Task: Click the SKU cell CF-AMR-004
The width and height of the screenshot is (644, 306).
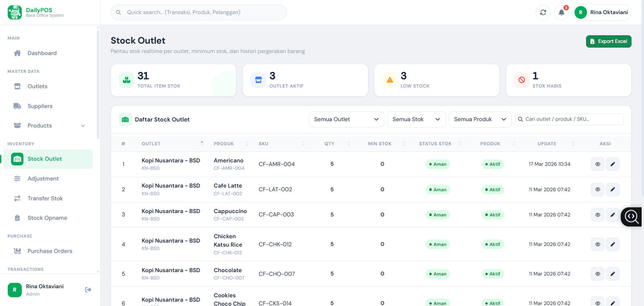Action: pos(277,164)
